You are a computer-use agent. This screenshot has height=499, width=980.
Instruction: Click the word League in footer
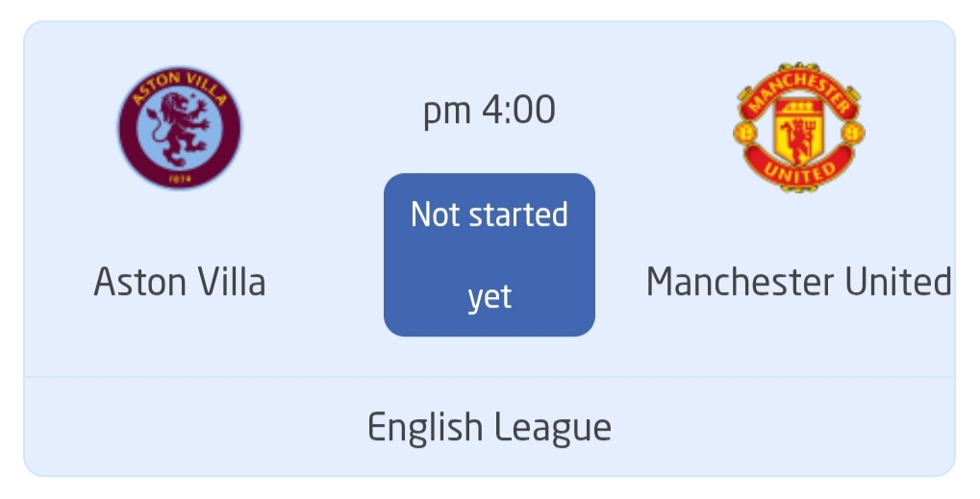click(x=552, y=428)
